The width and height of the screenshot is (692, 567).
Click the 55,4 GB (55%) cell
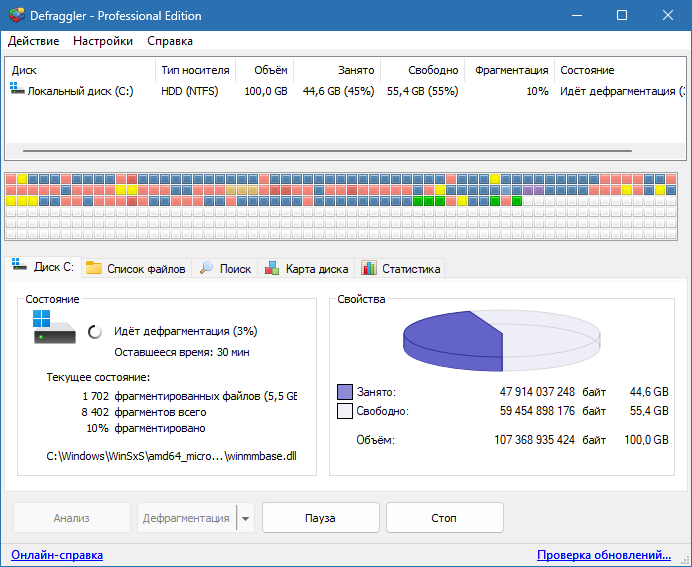pyautogui.click(x=423, y=91)
